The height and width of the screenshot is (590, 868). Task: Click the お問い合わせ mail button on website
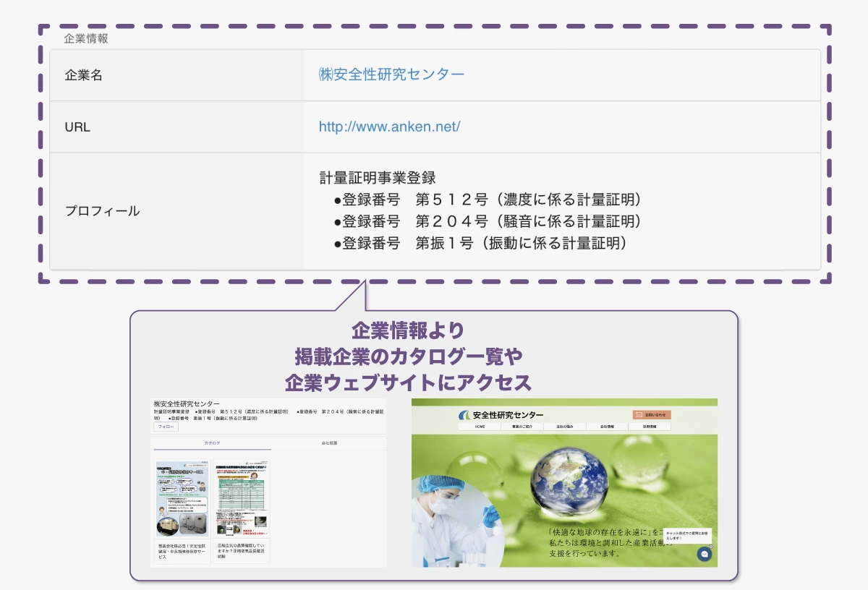click(652, 415)
